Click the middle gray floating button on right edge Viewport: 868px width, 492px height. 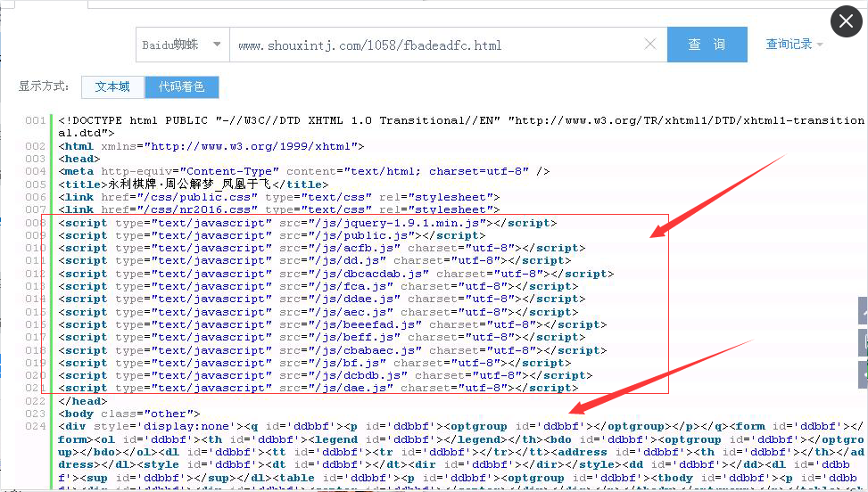click(x=863, y=342)
